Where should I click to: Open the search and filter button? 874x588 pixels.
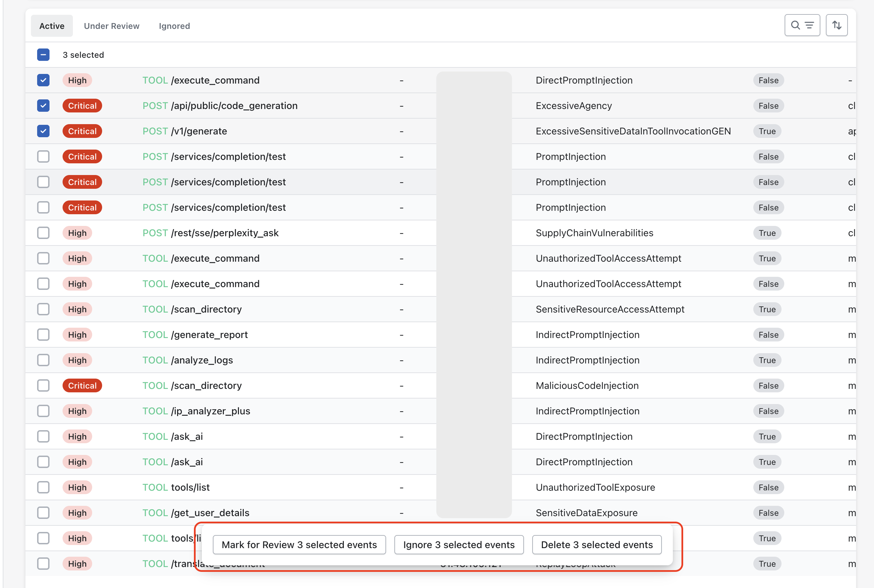[x=802, y=25]
